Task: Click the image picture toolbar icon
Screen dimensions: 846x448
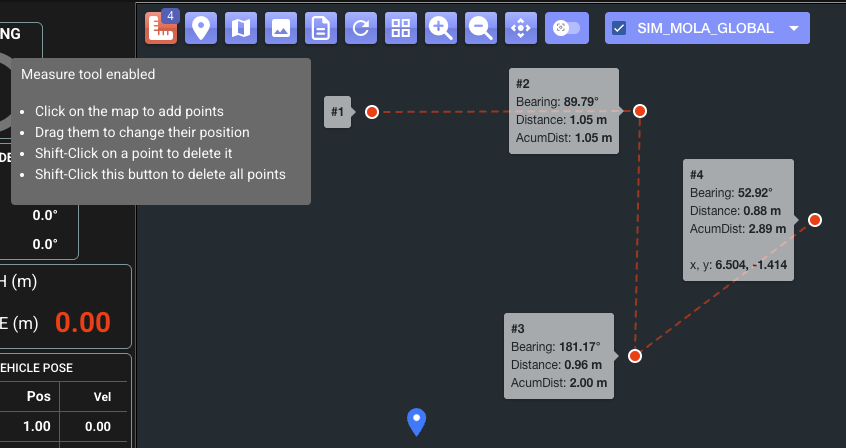Action: click(x=281, y=28)
